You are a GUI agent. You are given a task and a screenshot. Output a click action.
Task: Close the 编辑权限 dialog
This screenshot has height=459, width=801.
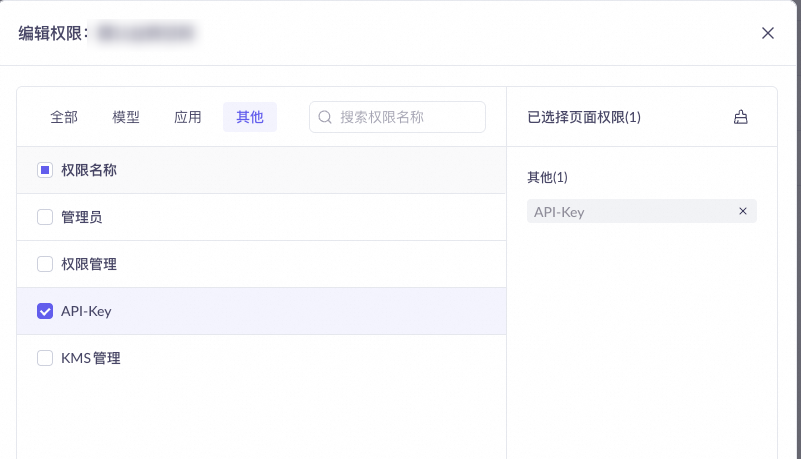click(x=767, y=33)
